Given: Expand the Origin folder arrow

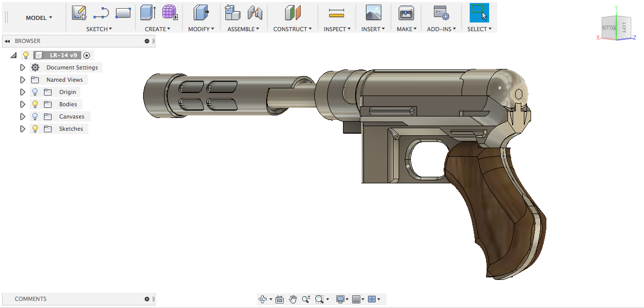Looking at the screenshot, I should tap(22, 92).
